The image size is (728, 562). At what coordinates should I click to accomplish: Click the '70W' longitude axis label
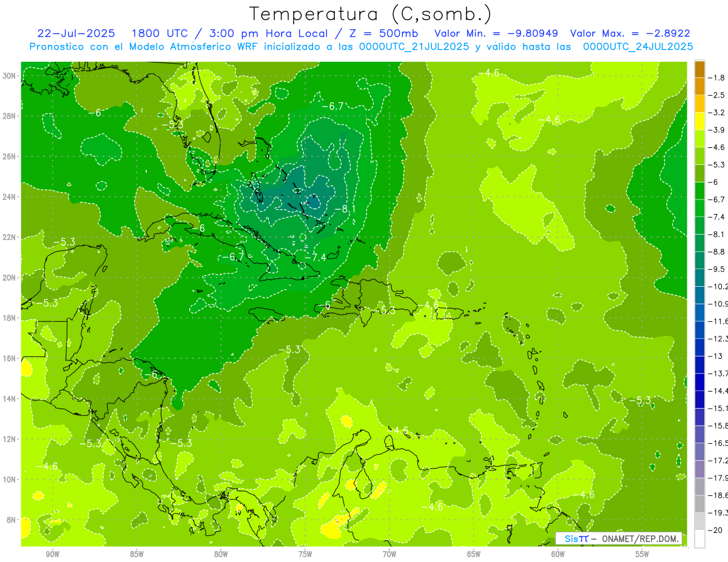click(389, 554)
